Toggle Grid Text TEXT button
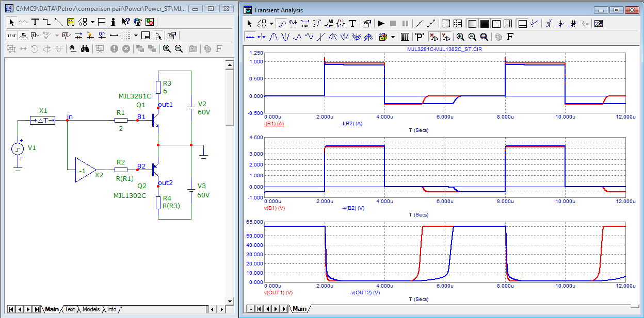 point(11,36)
